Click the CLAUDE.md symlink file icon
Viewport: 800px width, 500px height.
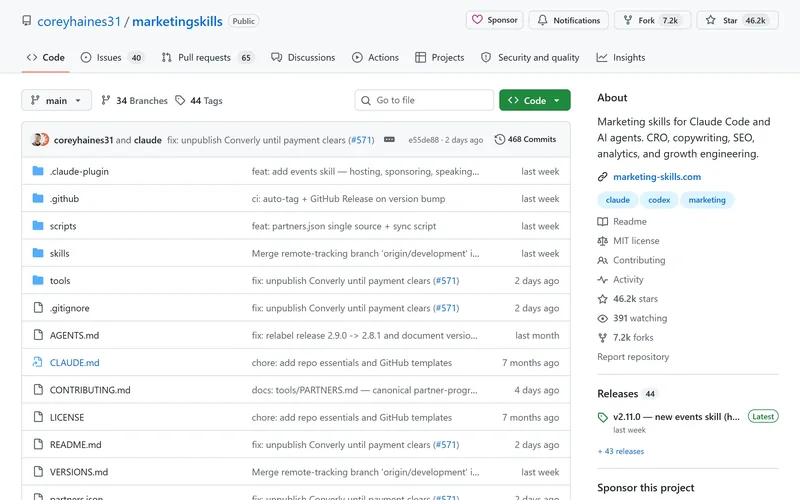coord(38,362)
